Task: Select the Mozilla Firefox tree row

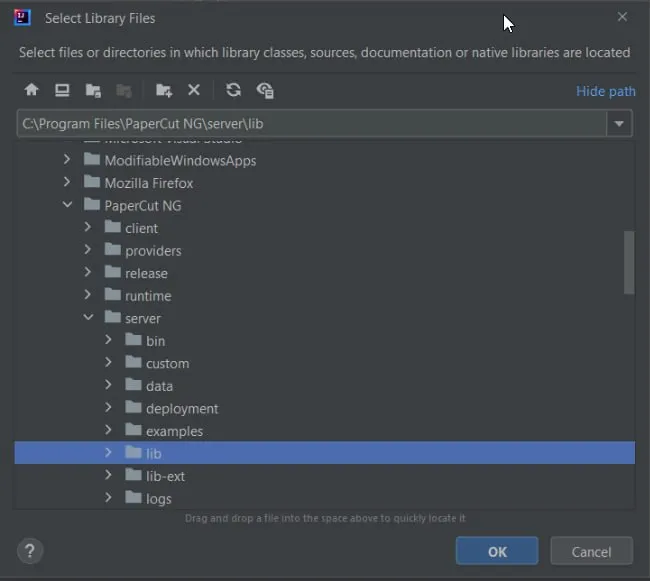Action: 325,183
